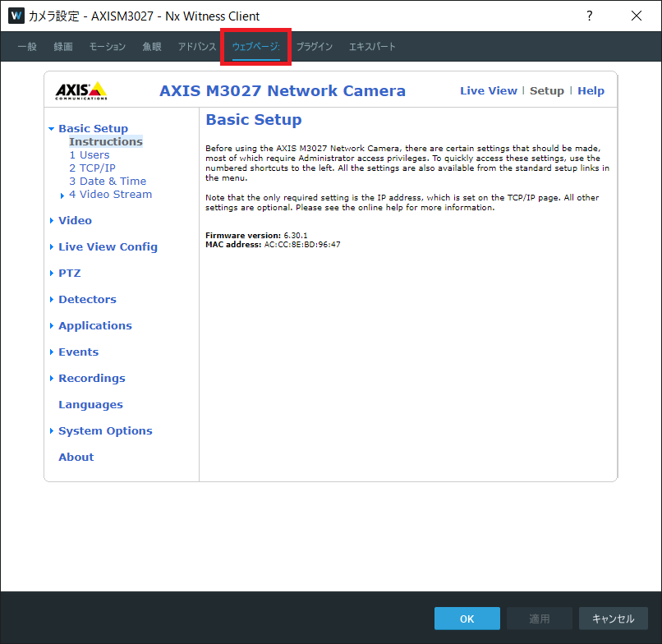Click the AXIS M3027 Network Camera title
The width and height of the screenshot is (662, 644).
(283, 91)
